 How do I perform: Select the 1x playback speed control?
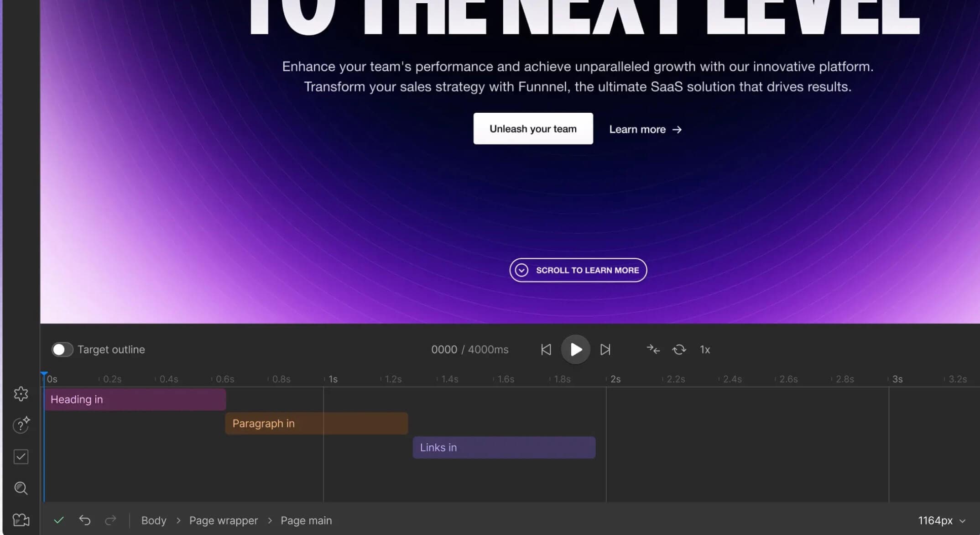(x=705, y=349)
